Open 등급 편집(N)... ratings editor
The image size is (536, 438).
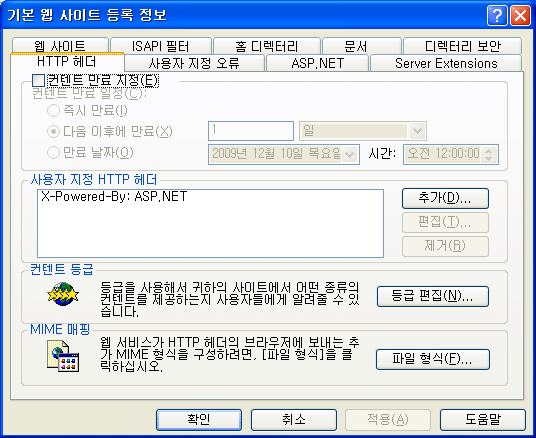(433, 296)
